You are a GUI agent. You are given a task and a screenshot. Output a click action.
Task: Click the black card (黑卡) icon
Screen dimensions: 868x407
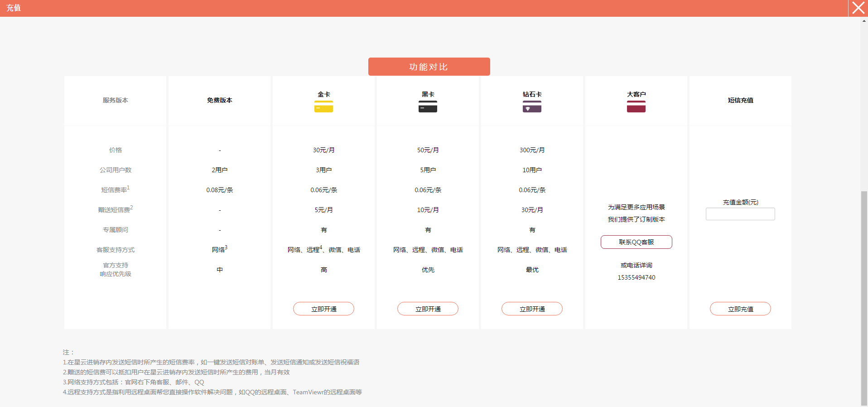[x=428, y=107]
